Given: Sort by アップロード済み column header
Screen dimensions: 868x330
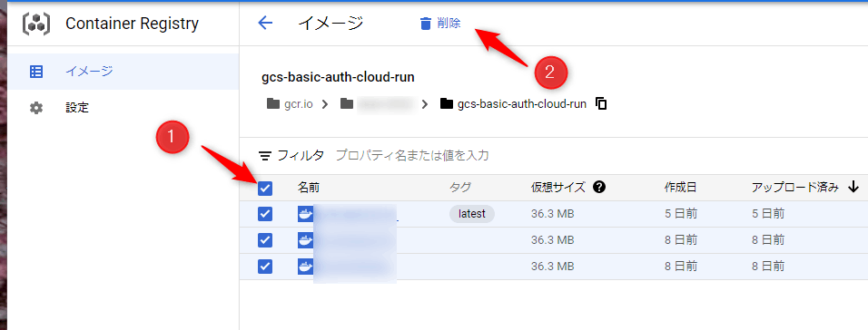Looking at the screenshot, I should 795,188.
